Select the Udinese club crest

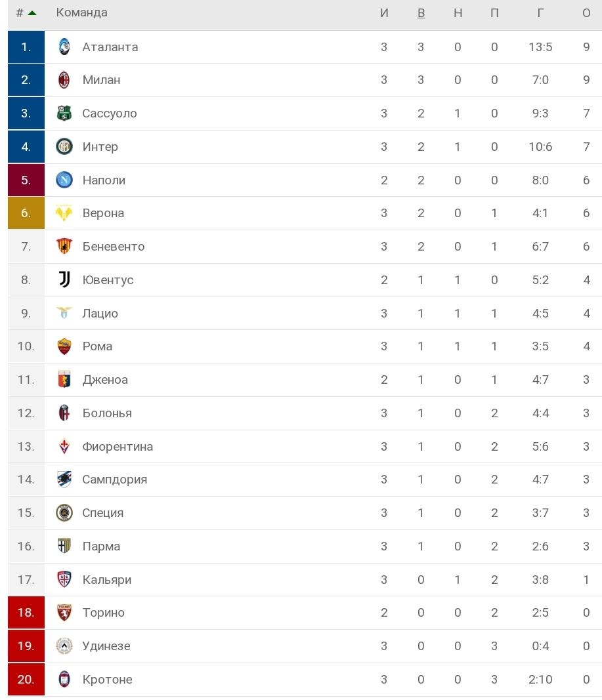pyautogui.click(x=63, y=646)
